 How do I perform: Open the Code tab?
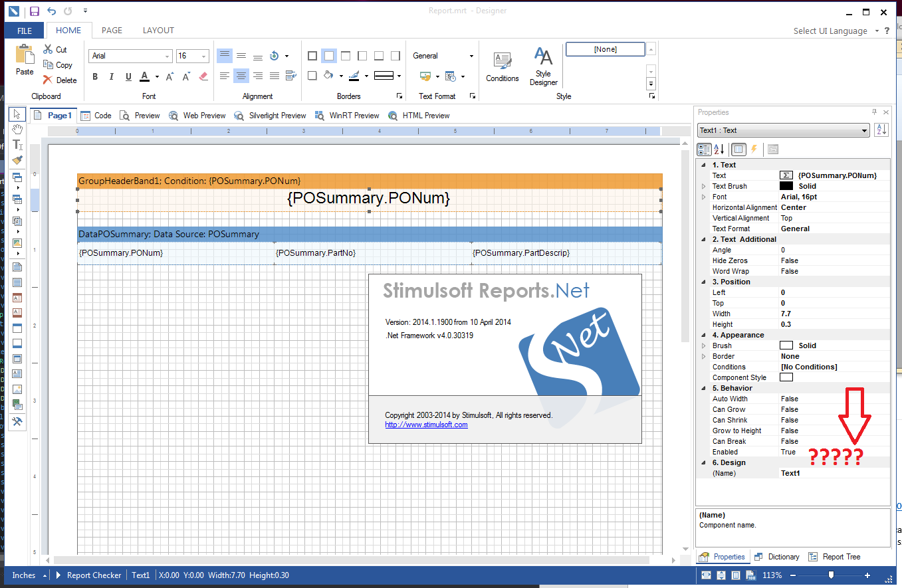(x=96, y=116)
